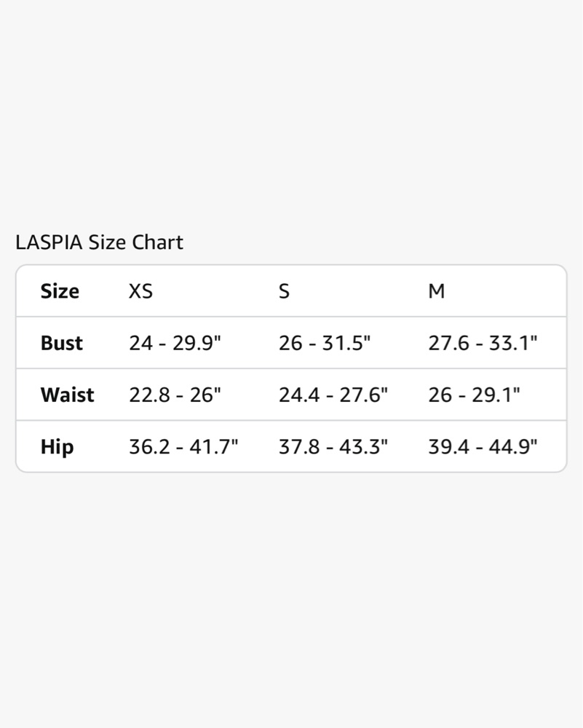Screen dimensions: 583x728
Task: Click XS hip value 36.2 - 41.7"
Action: pyautogui.click(x=183, y=447)
